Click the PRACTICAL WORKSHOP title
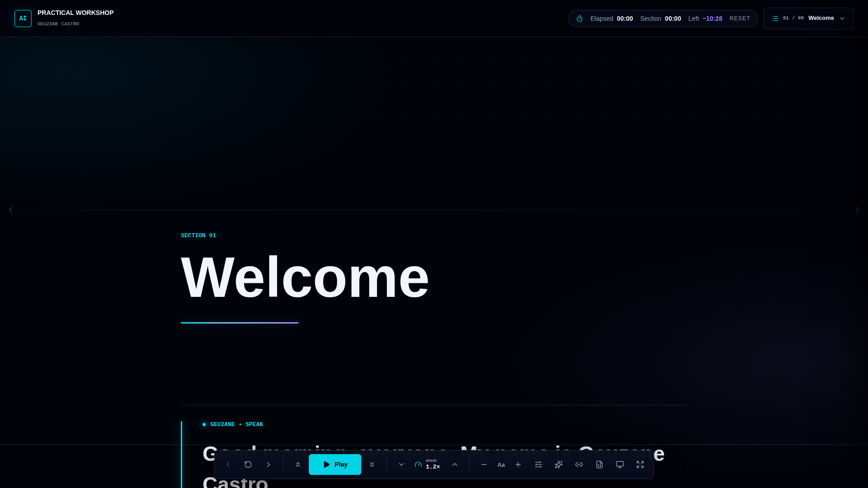The width and height of the screenshot is (868, 488). [75, 13]
